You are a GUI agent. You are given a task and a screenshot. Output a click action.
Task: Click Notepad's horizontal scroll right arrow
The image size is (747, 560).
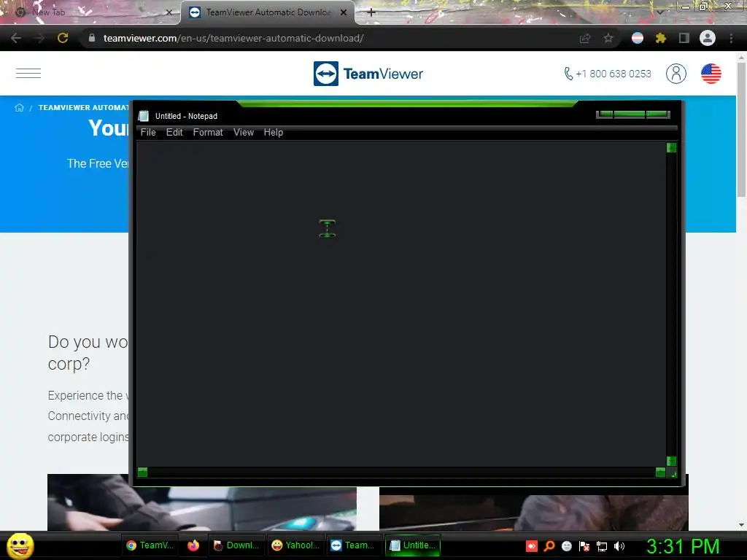(x=660, y=472)
